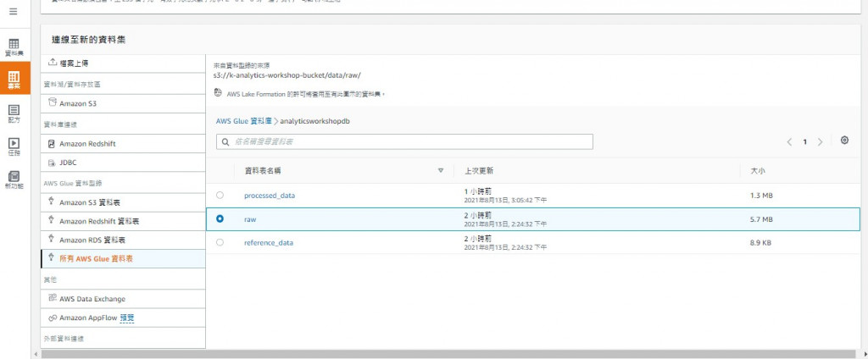Choose 所有 AWS Glue 資料表 option
This screenshot has height=359, width=868.
coord(123,259)
